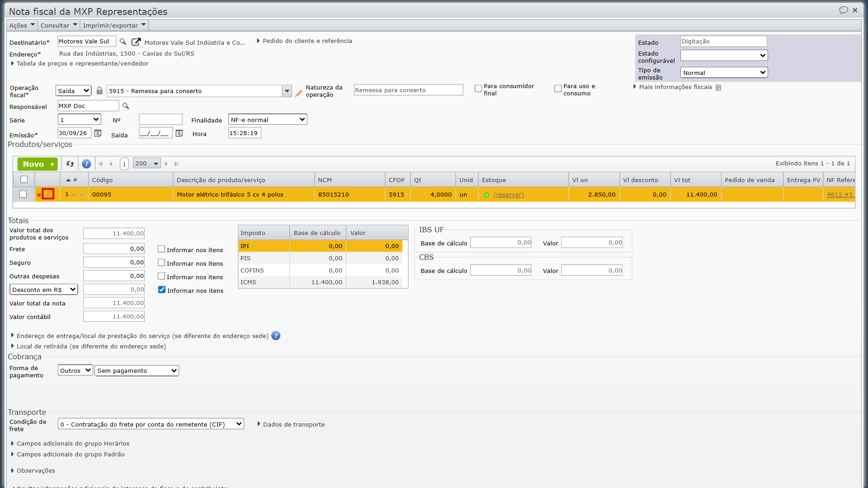
Task: Open the calendar picker for Emissão date
Action: (x=98, y=133)
